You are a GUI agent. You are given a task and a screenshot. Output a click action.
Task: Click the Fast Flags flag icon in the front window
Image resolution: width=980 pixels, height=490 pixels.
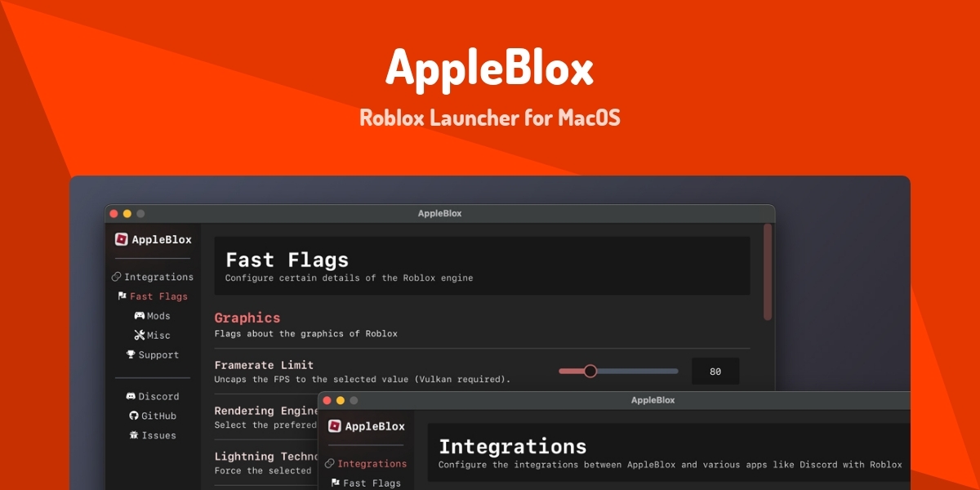[335, 483]
